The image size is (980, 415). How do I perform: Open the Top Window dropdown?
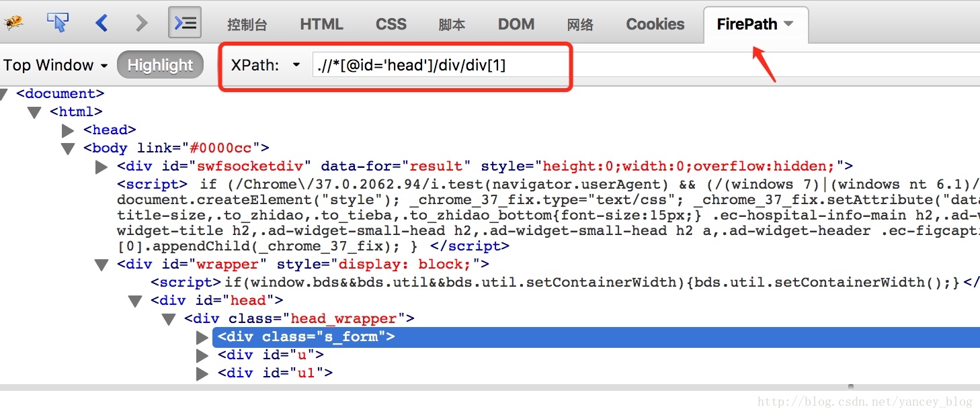click(x=55, y=65)
